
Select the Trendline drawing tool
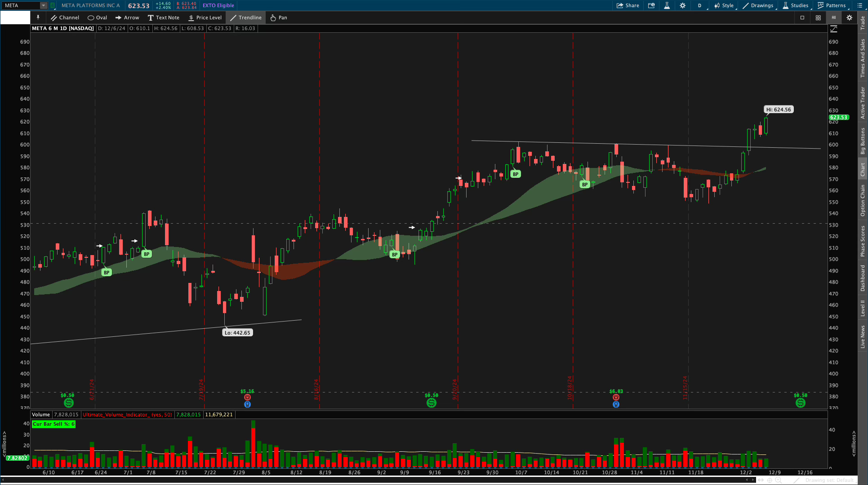tap(246, 18)
